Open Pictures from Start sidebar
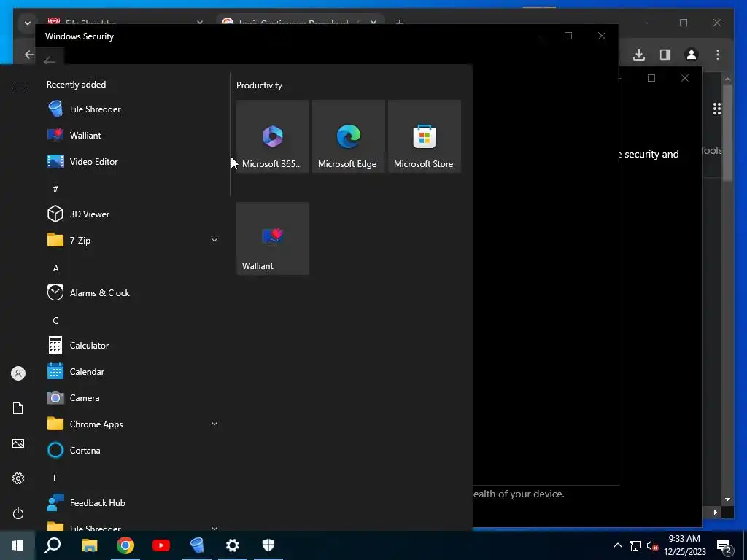This screenshot has width=747, height=560. click(18, 443)
